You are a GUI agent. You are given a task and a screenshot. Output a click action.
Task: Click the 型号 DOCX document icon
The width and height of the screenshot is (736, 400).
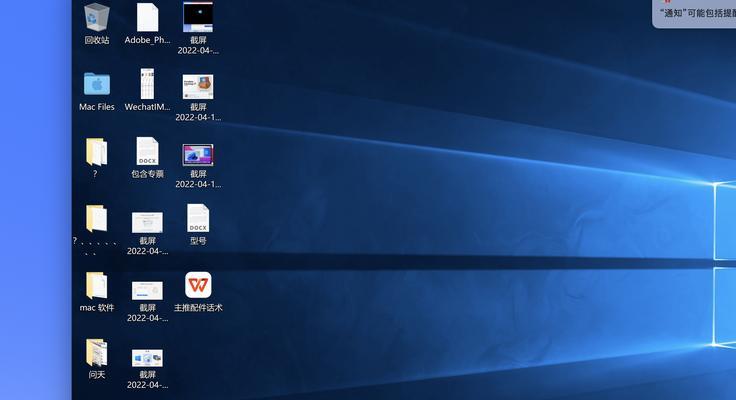pyautogui.click(x=198, y=218)
